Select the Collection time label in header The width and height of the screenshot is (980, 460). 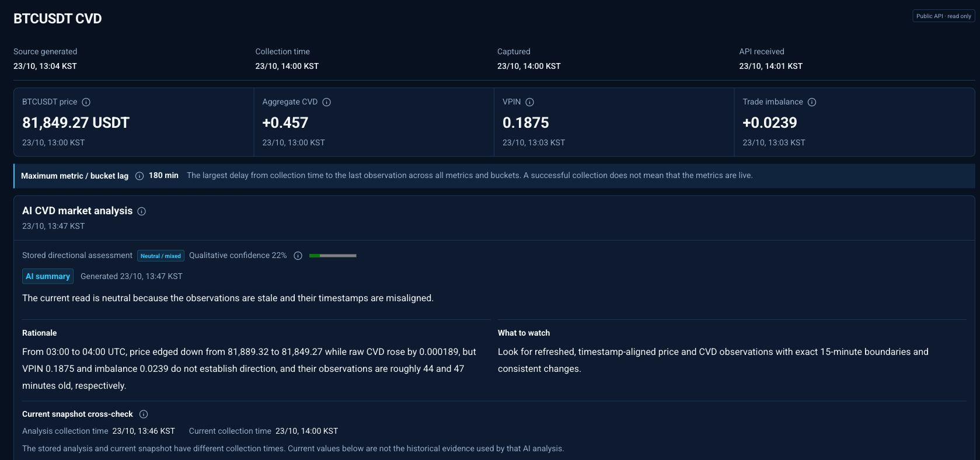pyautogui.click(x=283, y=51)
